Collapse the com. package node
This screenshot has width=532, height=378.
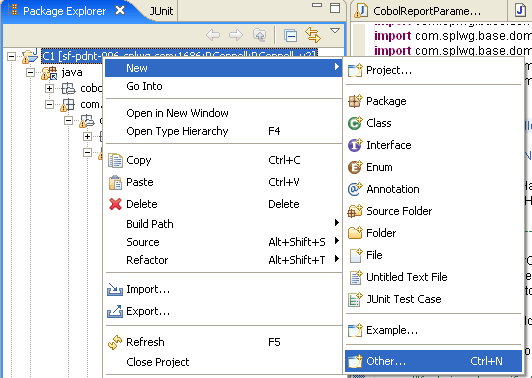coord(50,104)
